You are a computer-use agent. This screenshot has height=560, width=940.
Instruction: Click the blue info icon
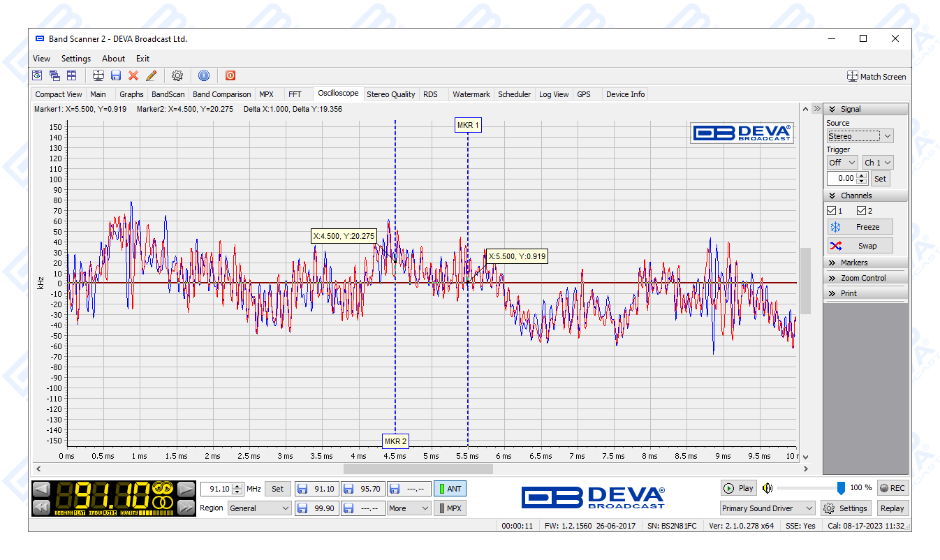tap(204, 75)
